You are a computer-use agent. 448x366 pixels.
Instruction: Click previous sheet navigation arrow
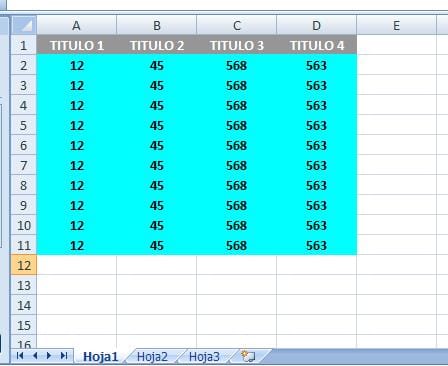click(35, 356)
